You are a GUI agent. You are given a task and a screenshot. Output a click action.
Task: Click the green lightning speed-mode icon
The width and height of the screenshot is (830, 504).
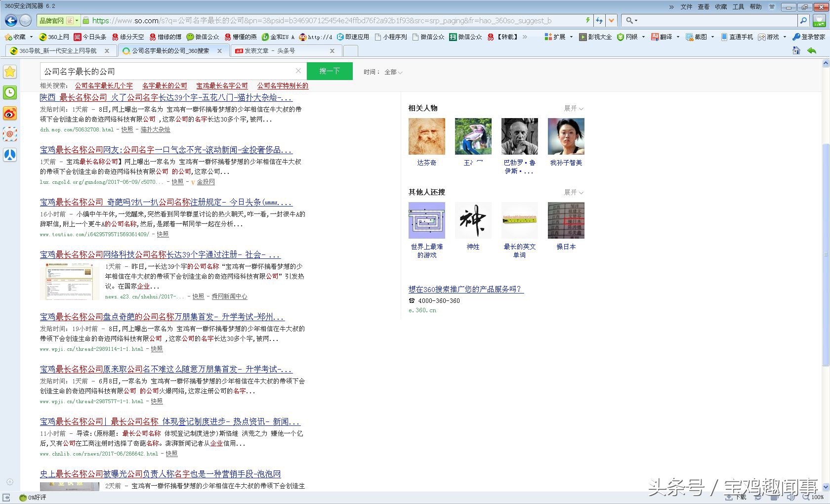[x=587, y=20]
